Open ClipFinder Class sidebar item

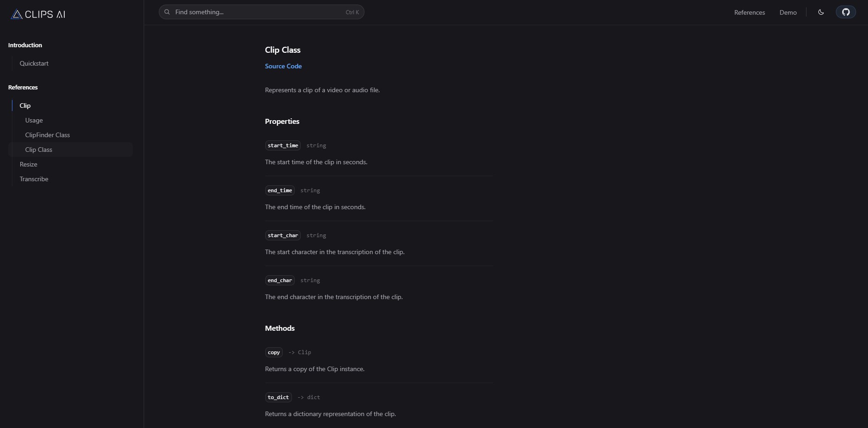47,135
